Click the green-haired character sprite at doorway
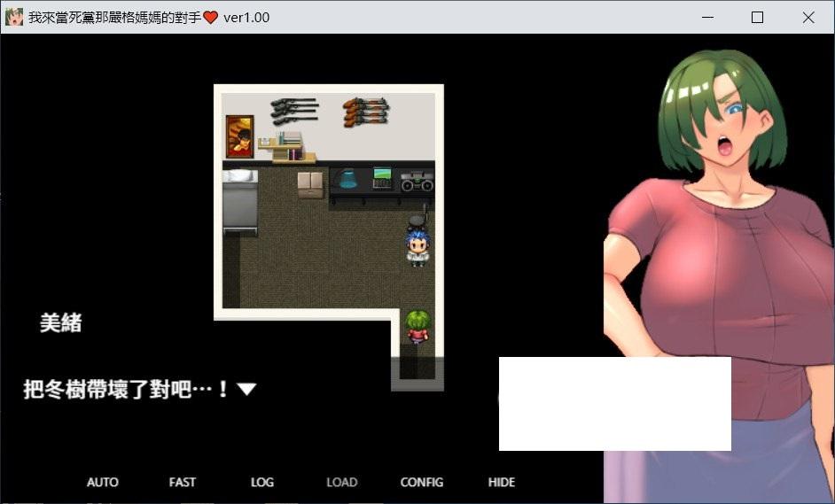This screenshot has height=504, width=835. point(417,327)
